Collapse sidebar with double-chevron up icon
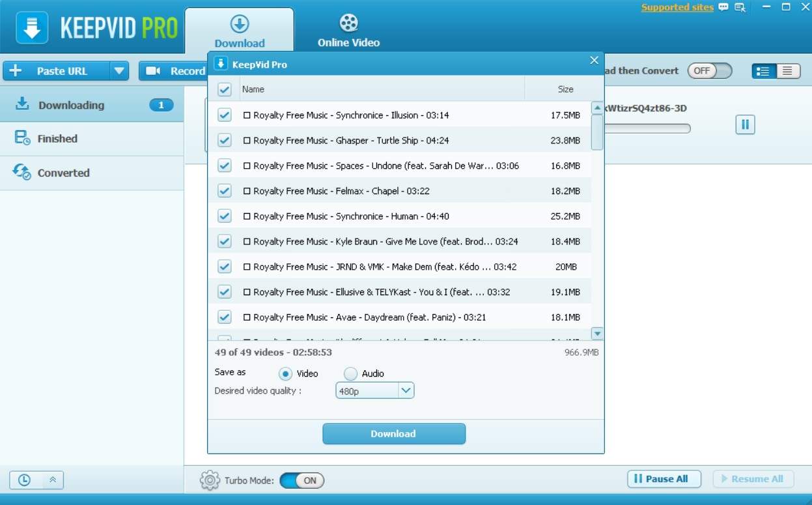 point(53,480)
